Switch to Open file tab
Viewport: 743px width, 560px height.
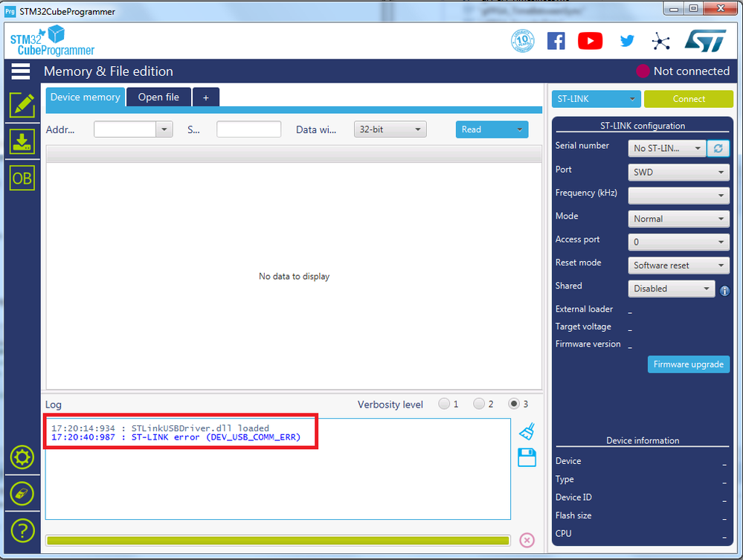tap(158, 97)
